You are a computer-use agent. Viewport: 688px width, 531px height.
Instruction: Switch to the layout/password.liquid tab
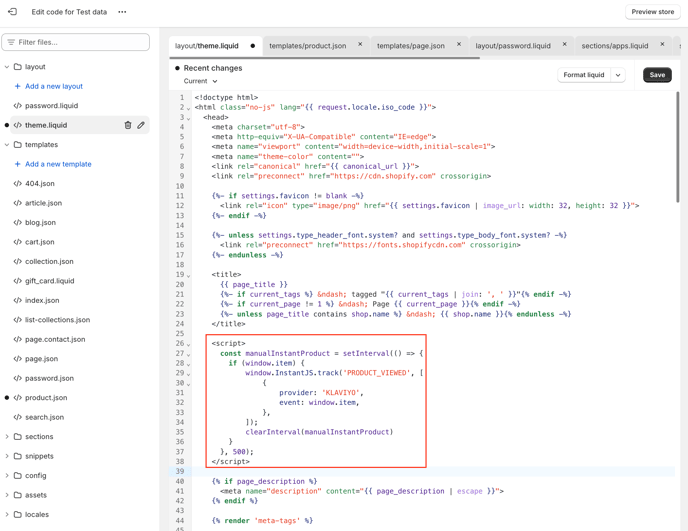point(513,46)
